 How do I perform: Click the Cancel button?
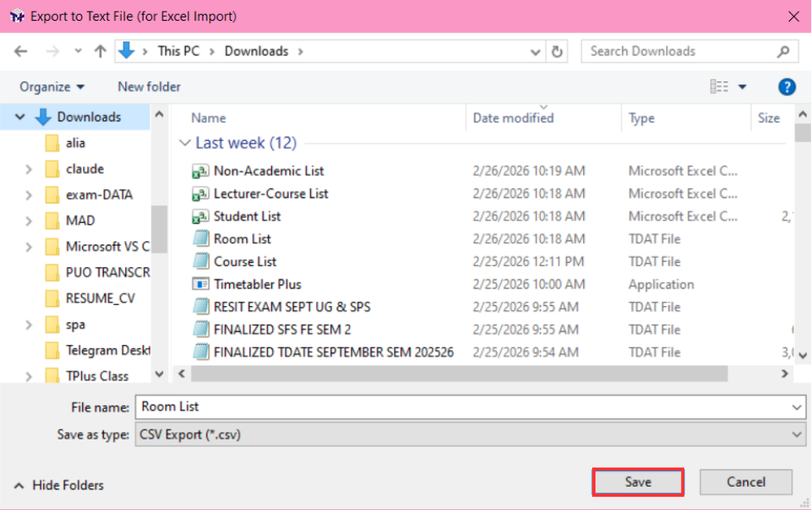click(746, 482)
